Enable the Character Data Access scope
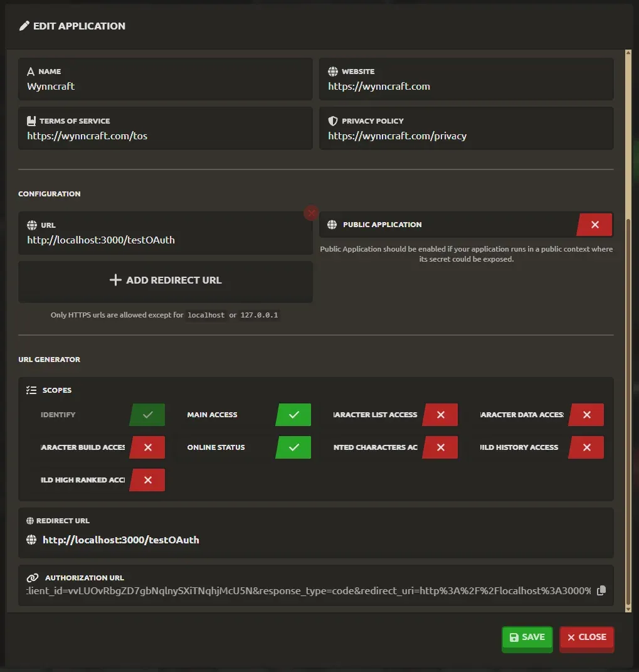Image resolution: width=639 pixels, height=672 pixels. coord(586,414)
